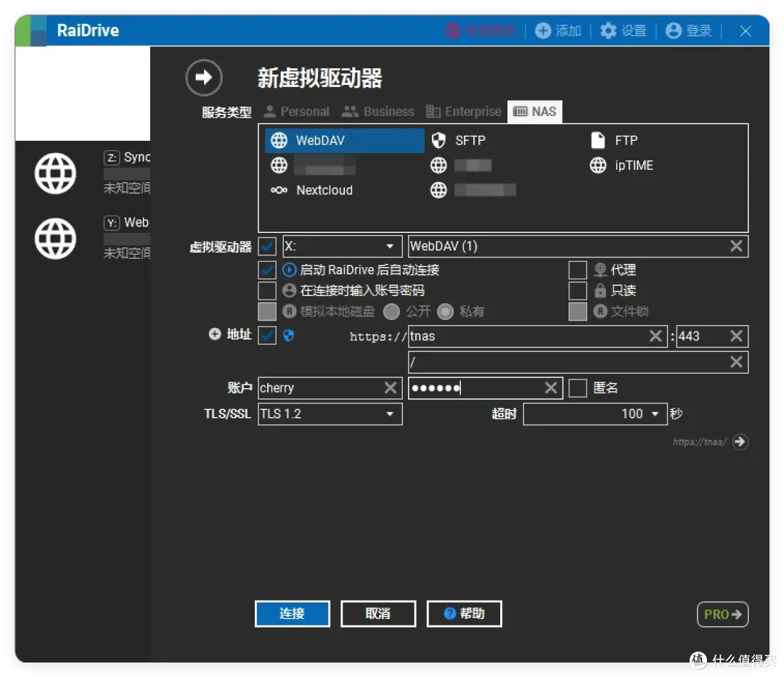The image size is (784, 677).
Task: Switch to the NAS tab
Action: pyautogui.click(x=535, y=112)
